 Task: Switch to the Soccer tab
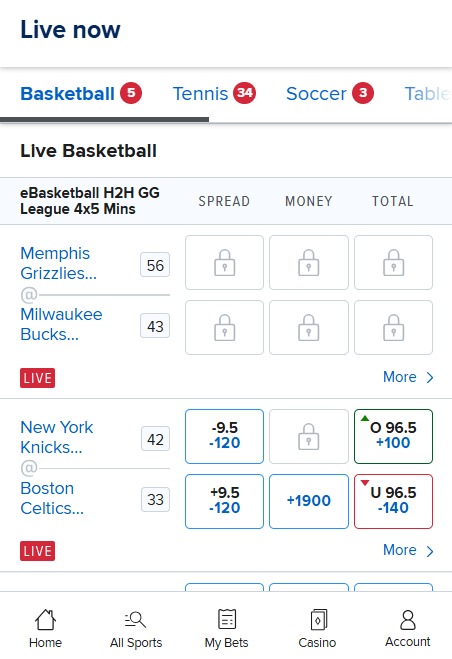point(330,93)
